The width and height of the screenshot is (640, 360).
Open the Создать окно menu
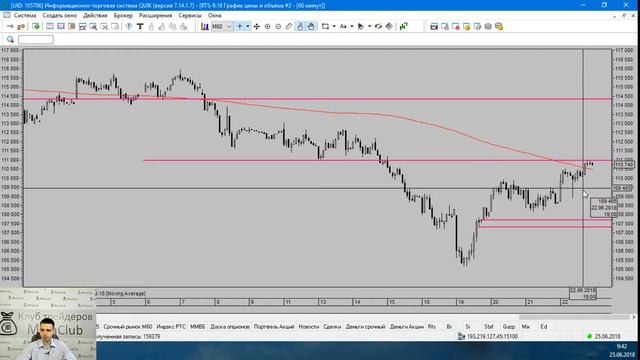(x=60, y=15)
